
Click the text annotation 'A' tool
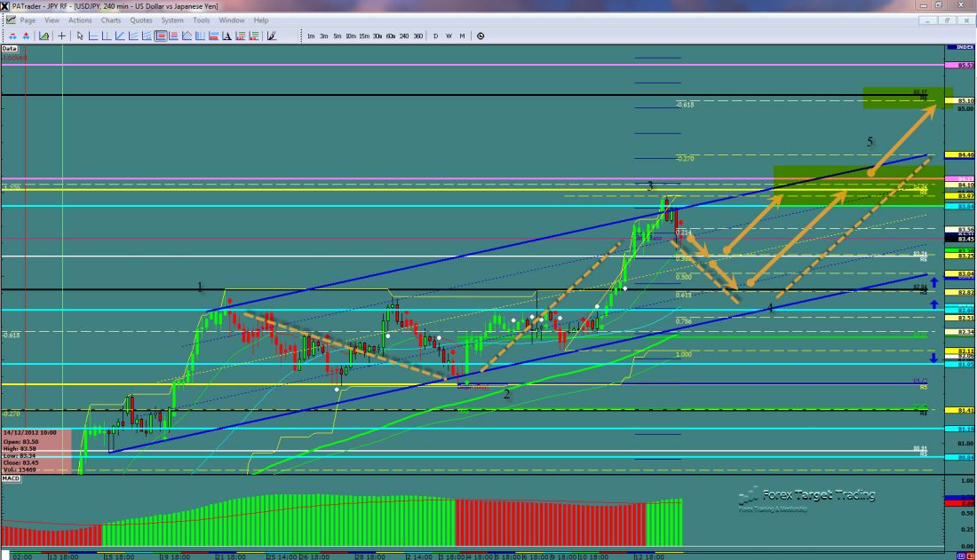[227, 36]
